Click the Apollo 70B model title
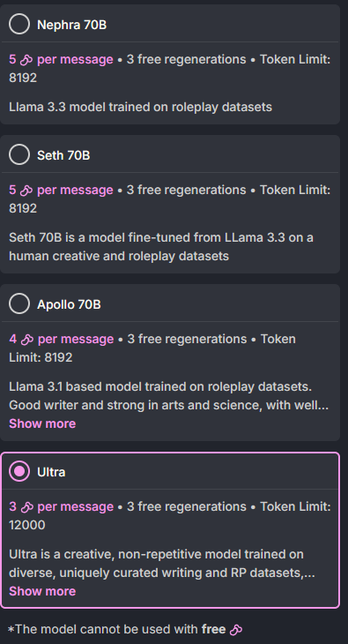 [69, 304]
